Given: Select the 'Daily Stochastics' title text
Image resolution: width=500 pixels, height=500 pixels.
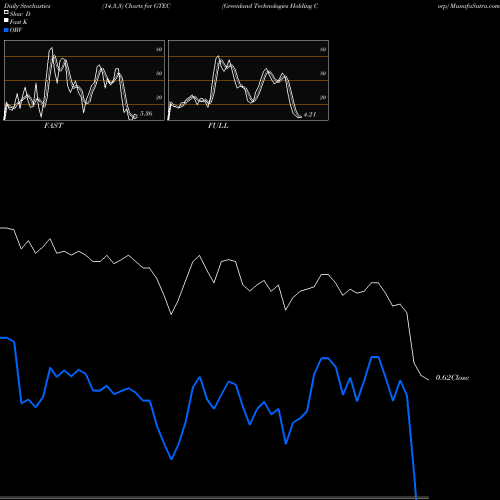Looking at the screenshot, I should 27,6.
